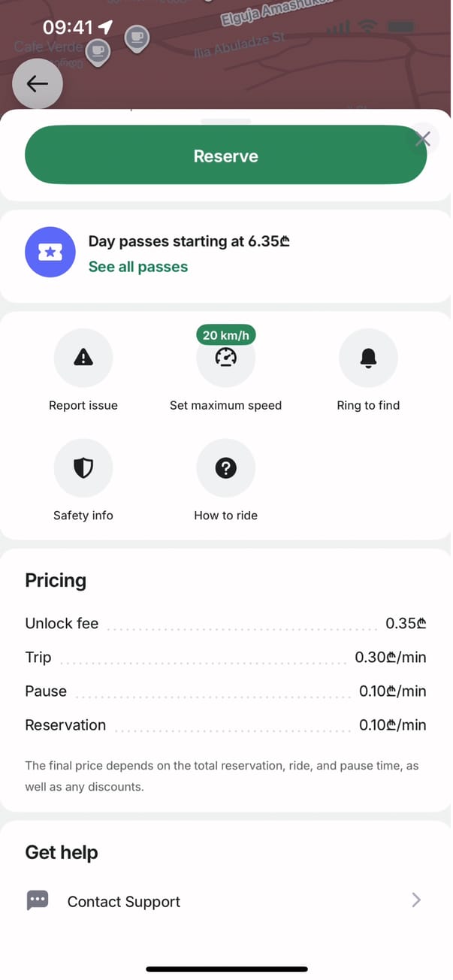Tap the Contact Support chat icon
Image resolution: width=453 pixels, height=980 pixels.
coord(38,900)
